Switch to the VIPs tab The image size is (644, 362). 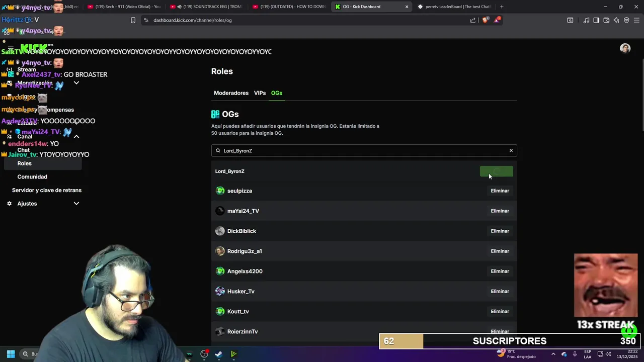[x=260, y=93]
